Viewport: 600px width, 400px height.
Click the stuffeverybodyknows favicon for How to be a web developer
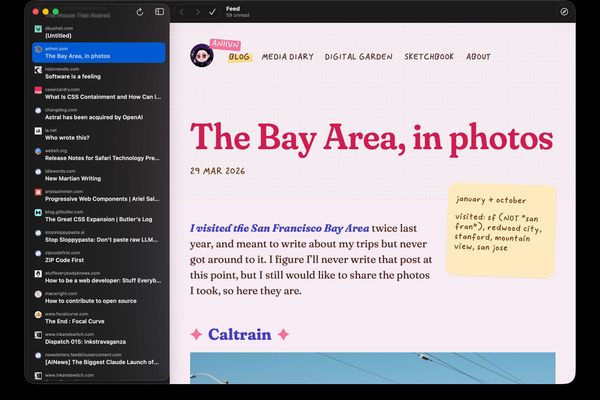tap(38, 274)
